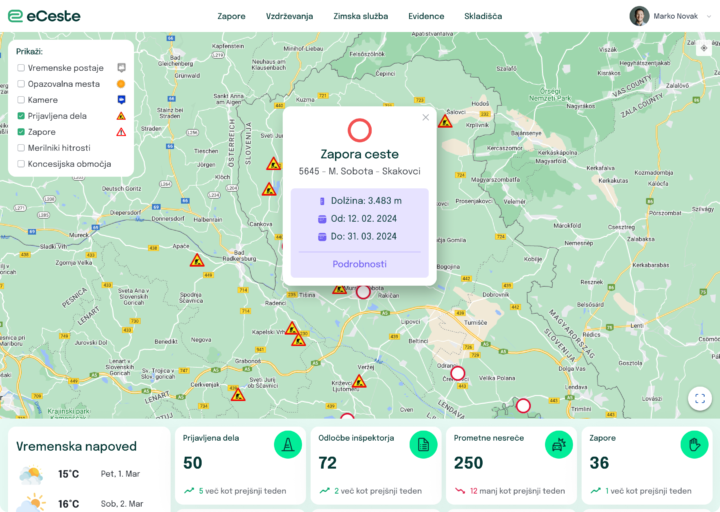The width and height of the screenshot is (720, 512).
Task: Open the Zimska služba menu
Action: [x=360, y=16]
